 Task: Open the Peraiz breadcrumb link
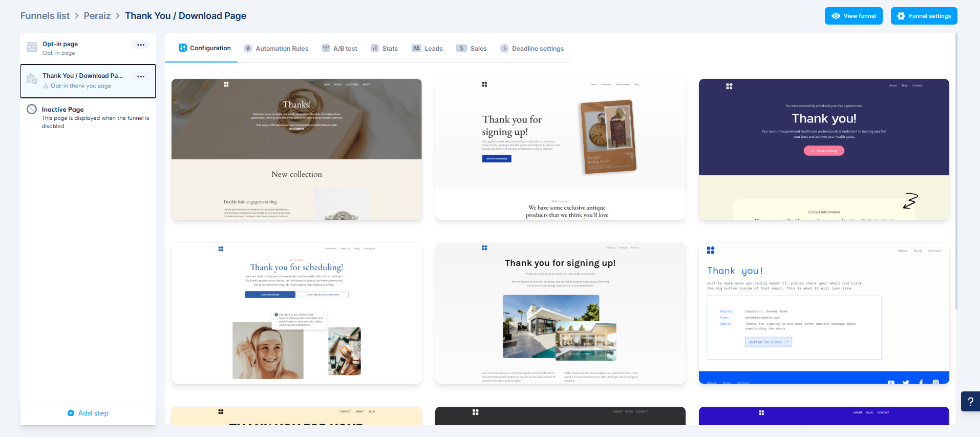(x=97, y=16)
